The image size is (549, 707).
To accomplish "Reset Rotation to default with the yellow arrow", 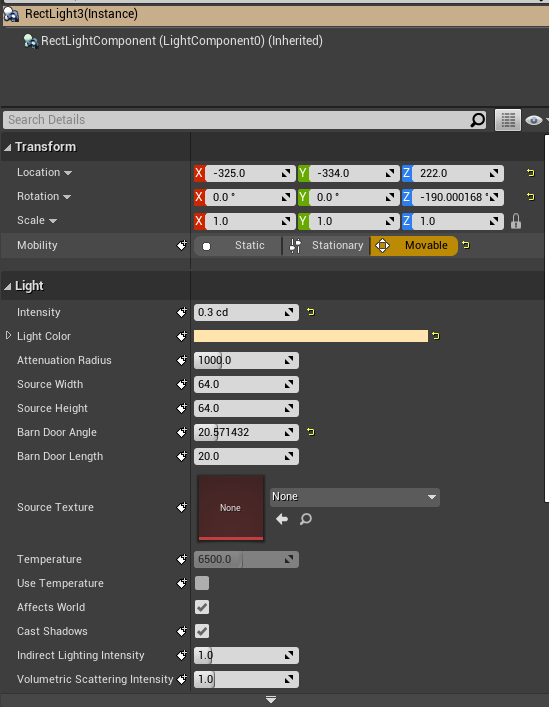I will [x=531, y=197].
